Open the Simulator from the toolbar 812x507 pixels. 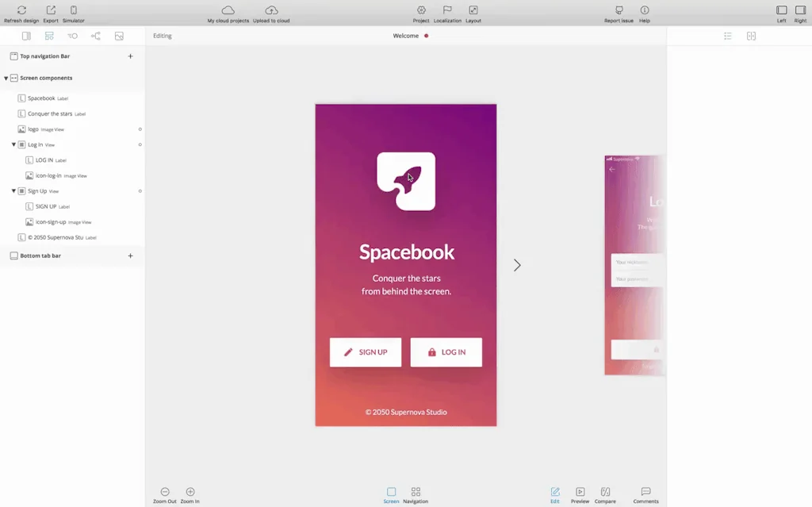pyautogui.click(x=74, y=10)
